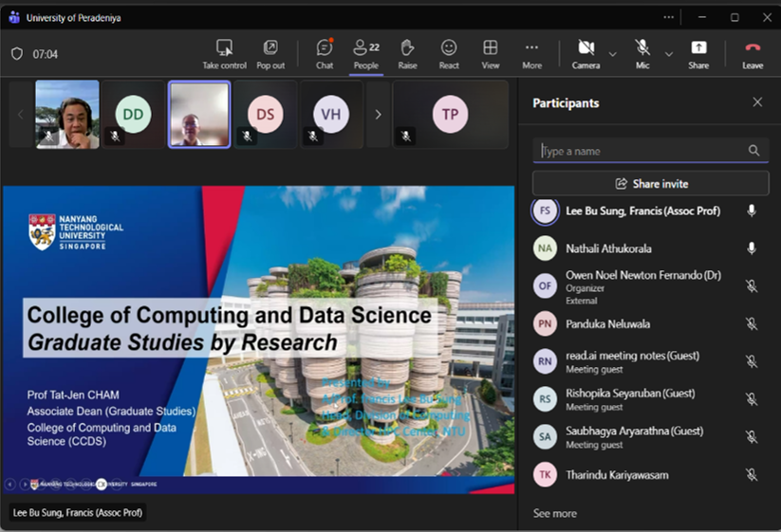
Task: Close the Participants panel
Action: 757,102
